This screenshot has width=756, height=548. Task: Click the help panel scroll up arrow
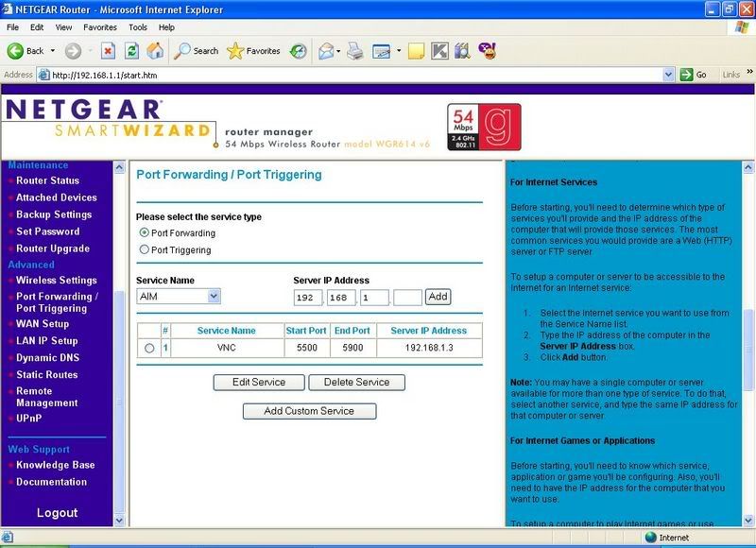tap(748, 167)
